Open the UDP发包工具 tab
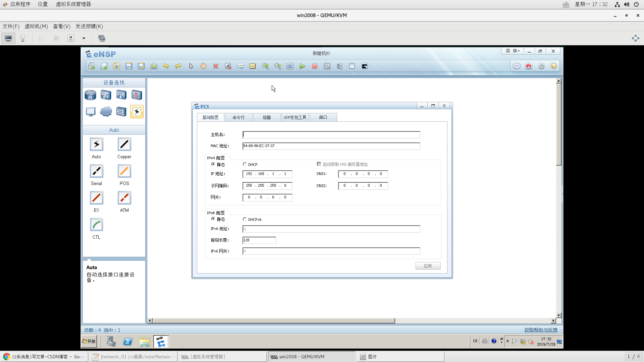 295,117
